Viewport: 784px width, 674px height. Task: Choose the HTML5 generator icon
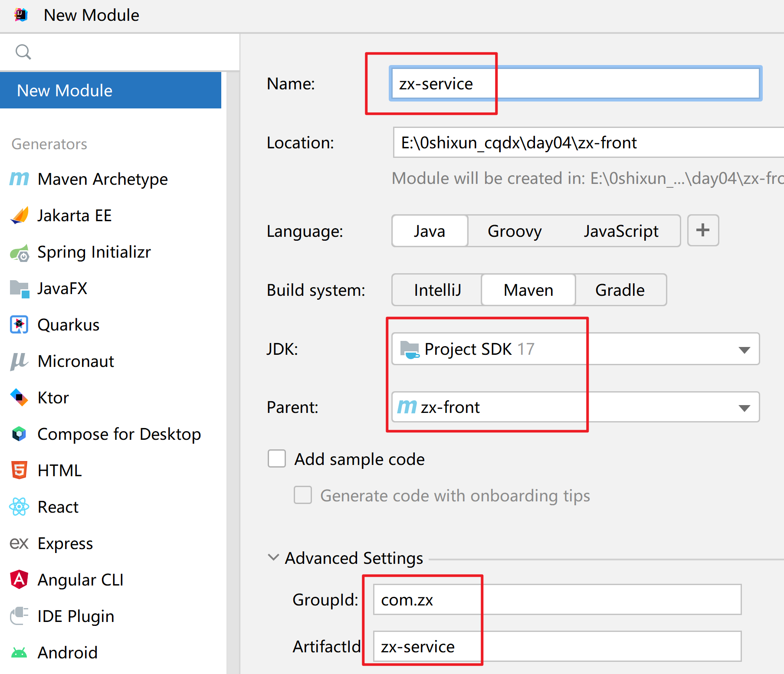tap(19, 470)
